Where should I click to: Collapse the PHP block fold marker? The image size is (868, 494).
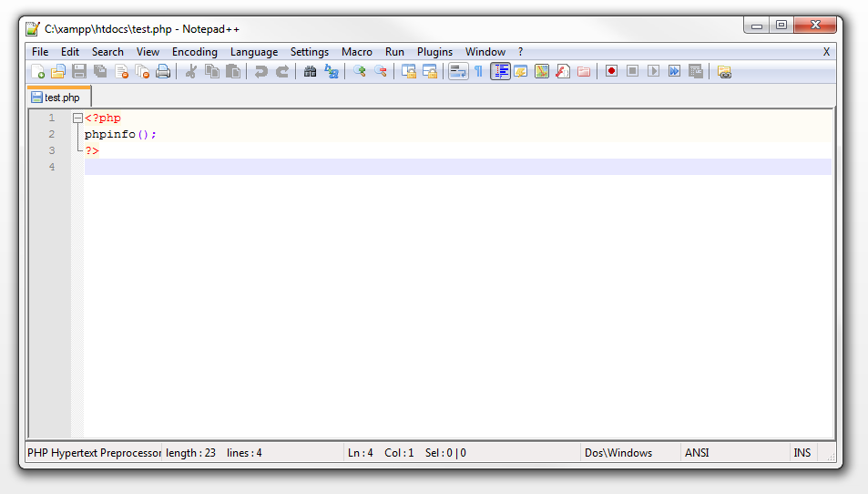point(77,118)
